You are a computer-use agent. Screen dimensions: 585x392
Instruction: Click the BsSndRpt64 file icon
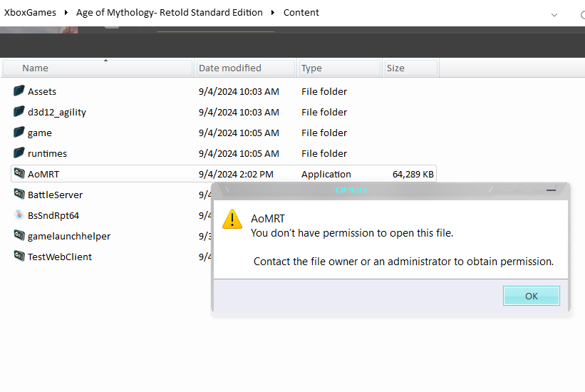point(19,215)
